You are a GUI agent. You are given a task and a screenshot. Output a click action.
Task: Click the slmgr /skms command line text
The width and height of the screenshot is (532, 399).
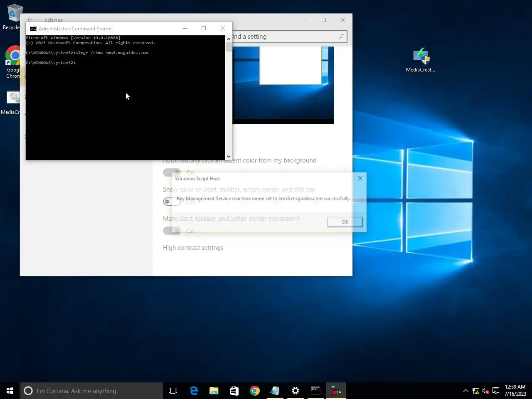112,53
